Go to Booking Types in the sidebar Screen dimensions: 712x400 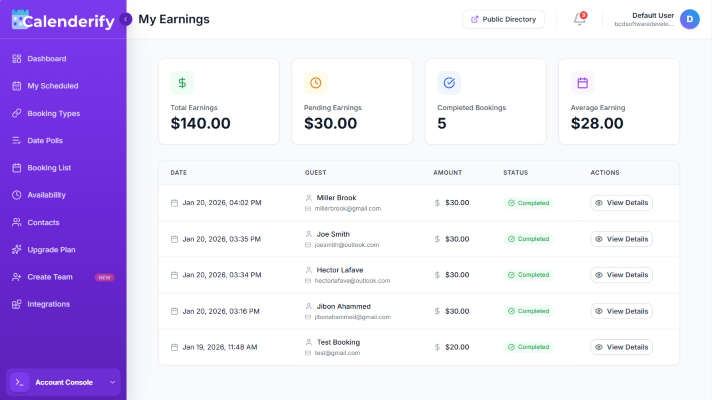[x=53, y=113]
